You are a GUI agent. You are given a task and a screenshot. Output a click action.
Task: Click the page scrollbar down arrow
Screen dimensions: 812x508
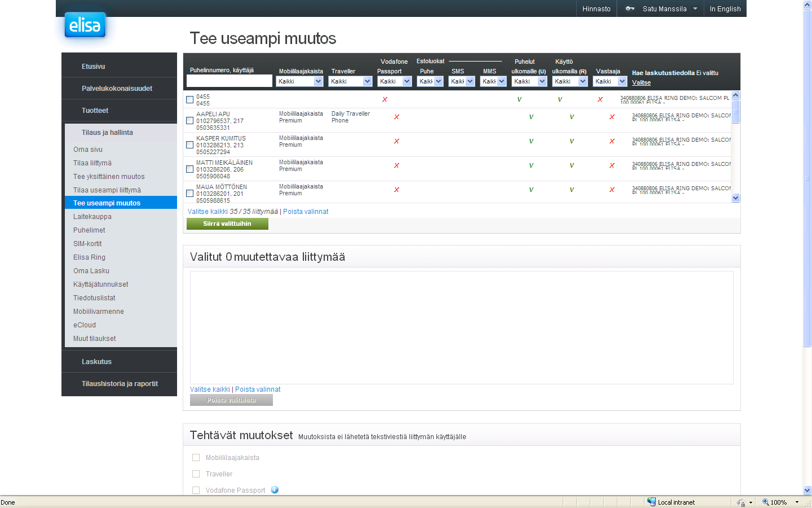(x=807, y=491)
